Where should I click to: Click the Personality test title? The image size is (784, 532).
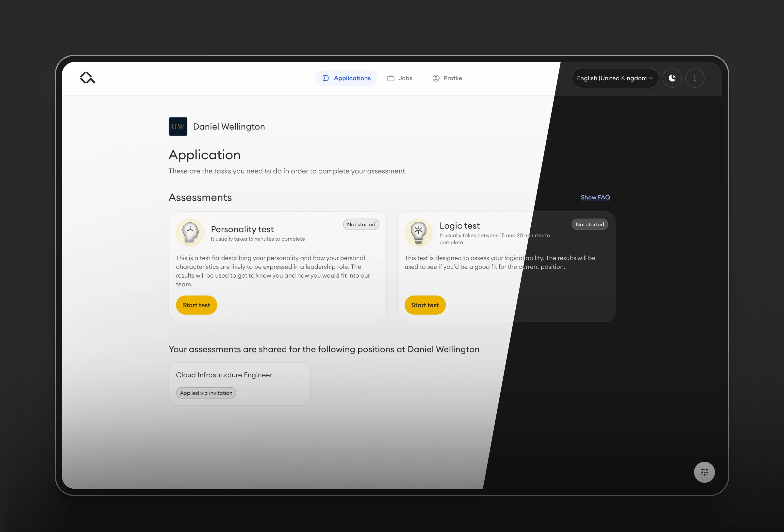[x=242, y=229]
